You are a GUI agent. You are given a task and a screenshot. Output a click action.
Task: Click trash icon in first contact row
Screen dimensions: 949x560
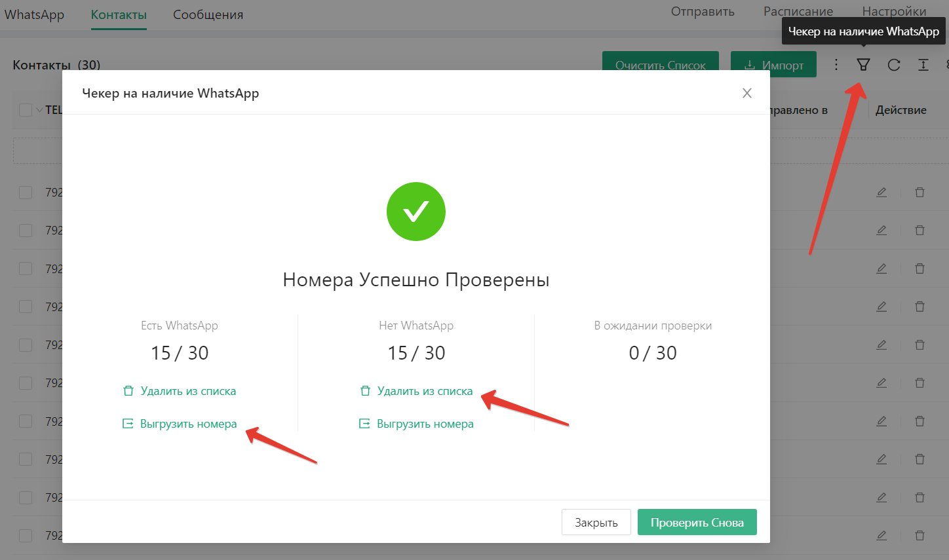[920, 193]
